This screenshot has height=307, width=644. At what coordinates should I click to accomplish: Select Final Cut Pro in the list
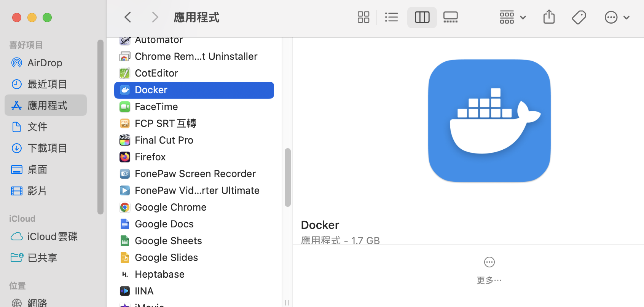click(x=164, y=140)
